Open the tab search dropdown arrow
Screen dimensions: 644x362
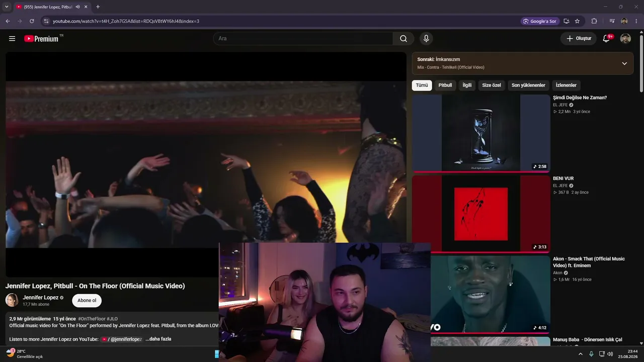pyautogui.click(x=7, y=7)
